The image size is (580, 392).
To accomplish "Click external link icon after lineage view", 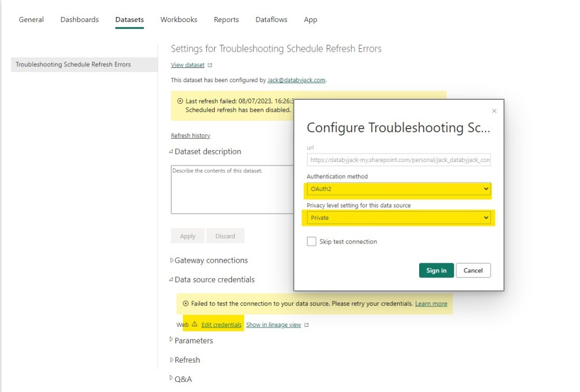I will [x=306, y=325].
